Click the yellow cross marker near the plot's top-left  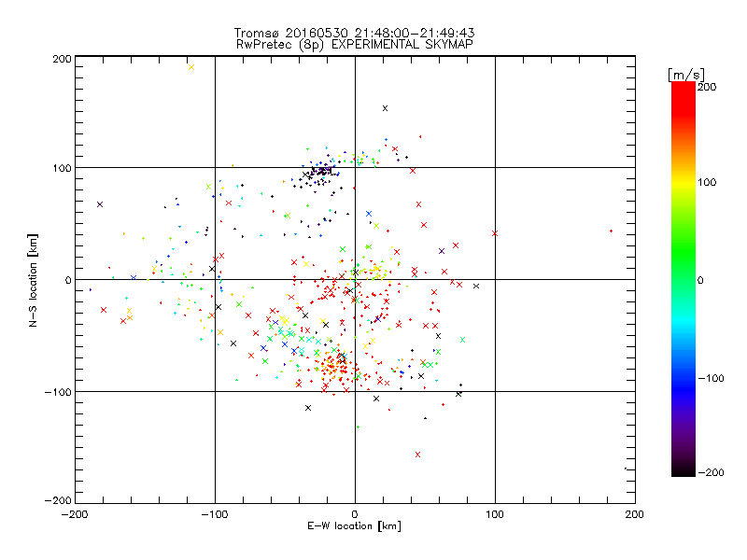[x=191, y=67]
